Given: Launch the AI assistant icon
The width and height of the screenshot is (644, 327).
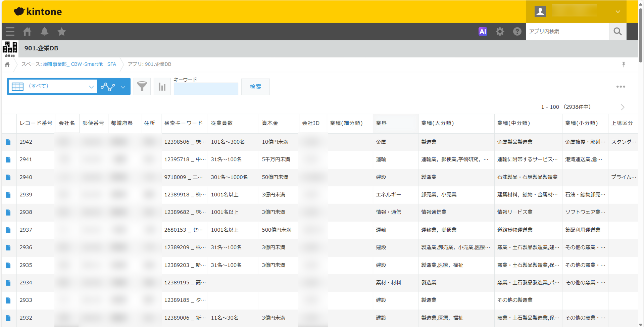Looking at the screenshot, I should tap(483, 32).
